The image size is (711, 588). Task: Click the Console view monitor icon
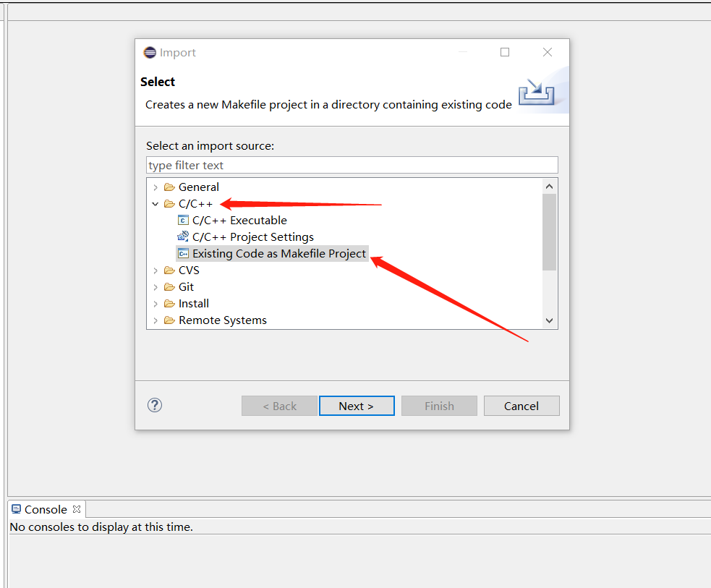point(17,509)
